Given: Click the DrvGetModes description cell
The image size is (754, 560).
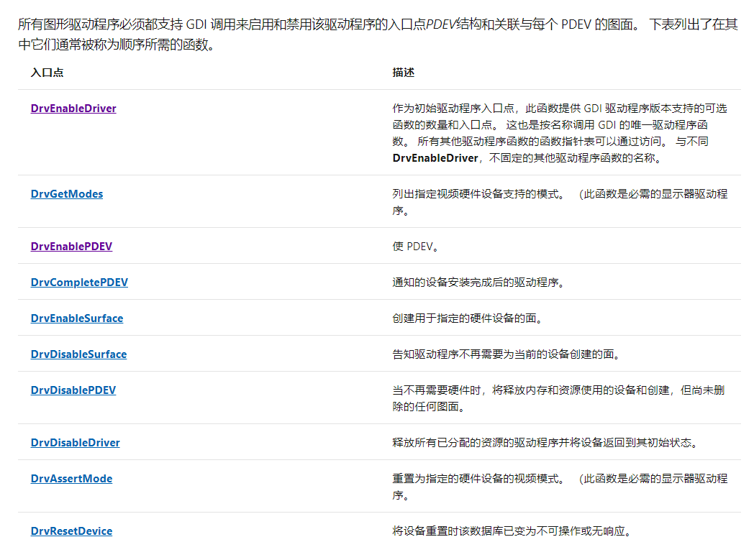Looking at the screenshot, I should point(561,201).
